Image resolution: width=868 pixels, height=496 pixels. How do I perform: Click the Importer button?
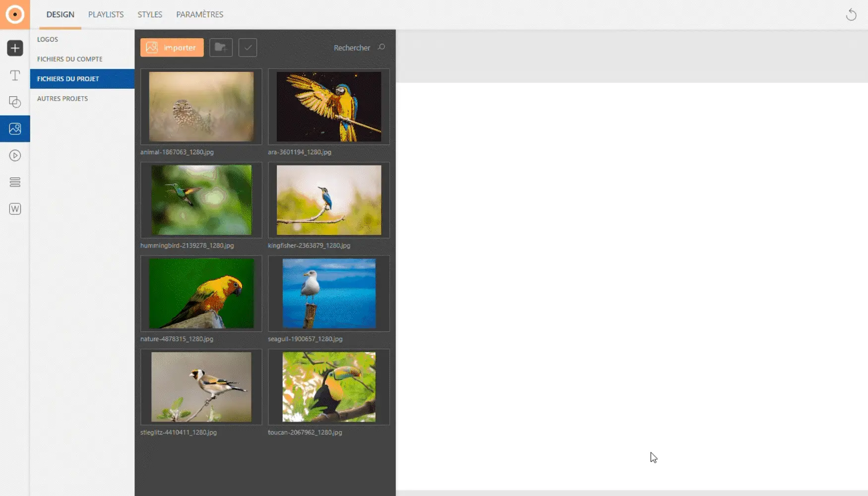point(172,48)
